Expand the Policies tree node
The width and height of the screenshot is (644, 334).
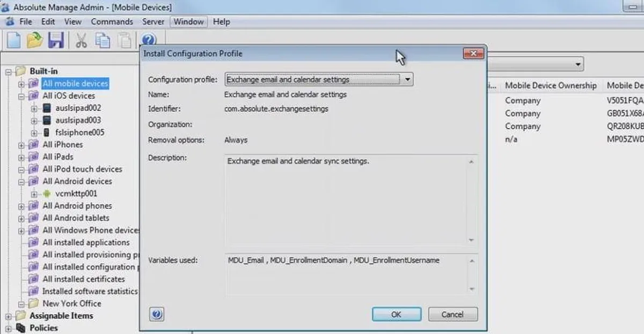(8, 328)
